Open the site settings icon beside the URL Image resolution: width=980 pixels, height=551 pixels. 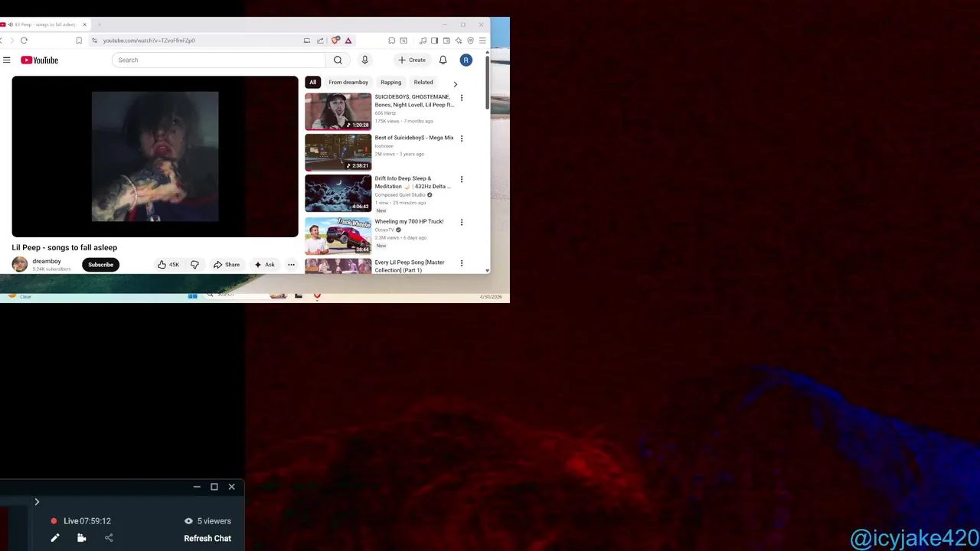94,41
